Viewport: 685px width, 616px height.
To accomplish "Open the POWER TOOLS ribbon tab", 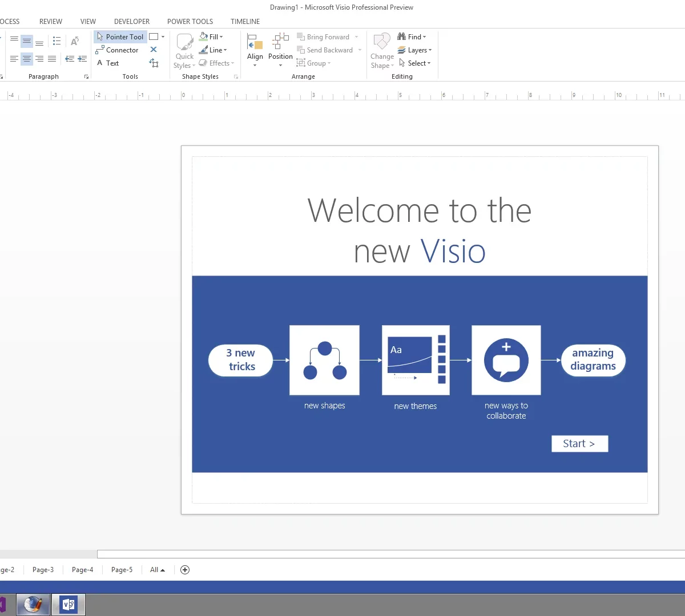I will [190, 22].
